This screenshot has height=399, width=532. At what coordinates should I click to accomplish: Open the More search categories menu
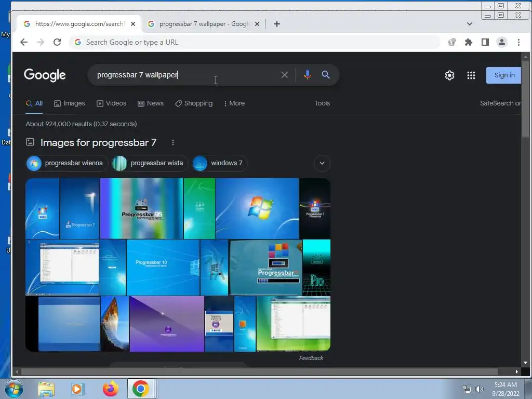tap(234, 103)
